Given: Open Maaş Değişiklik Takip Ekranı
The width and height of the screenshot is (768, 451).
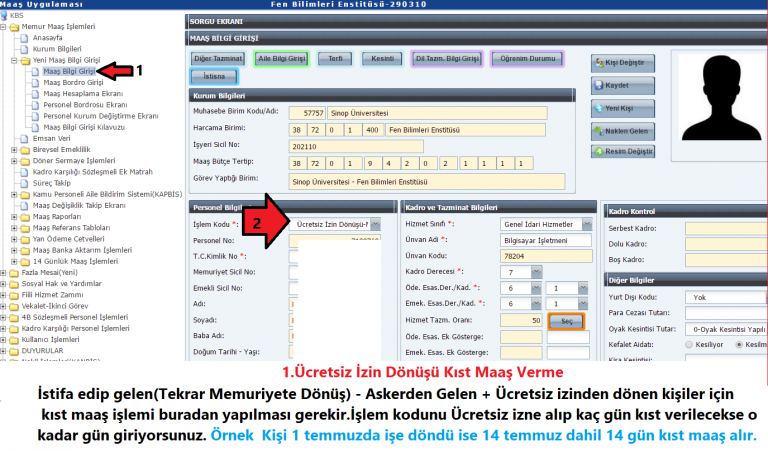Looking at the screenshot, I should coord(79,206).
